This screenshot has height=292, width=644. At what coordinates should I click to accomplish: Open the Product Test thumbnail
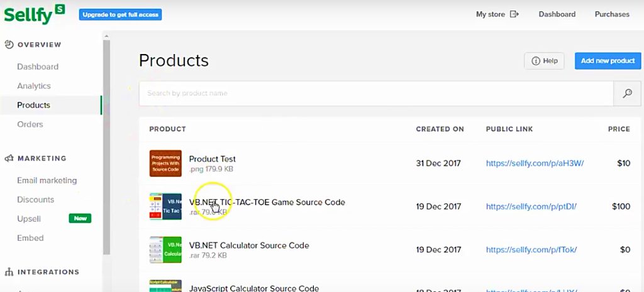pos(165,163)
